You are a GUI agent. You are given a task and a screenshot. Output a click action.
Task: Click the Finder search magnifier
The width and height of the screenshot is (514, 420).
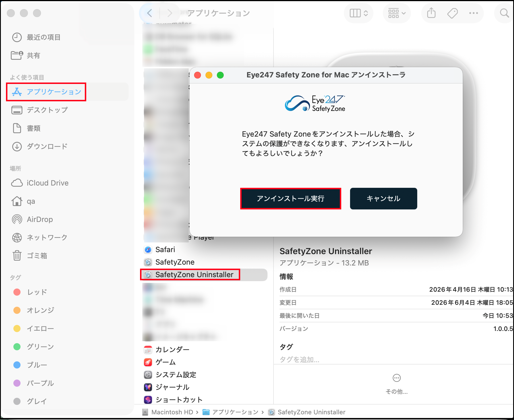[x=504, y=13]
